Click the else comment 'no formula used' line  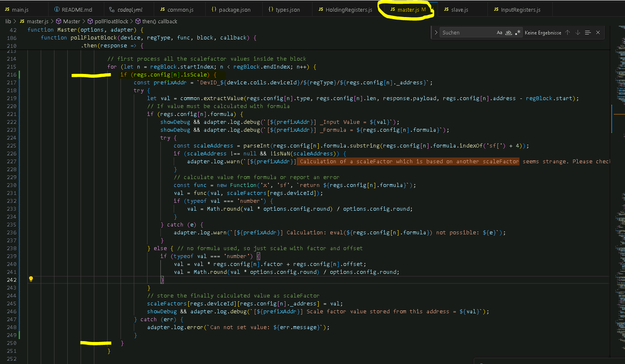click(x=270, y=248)
